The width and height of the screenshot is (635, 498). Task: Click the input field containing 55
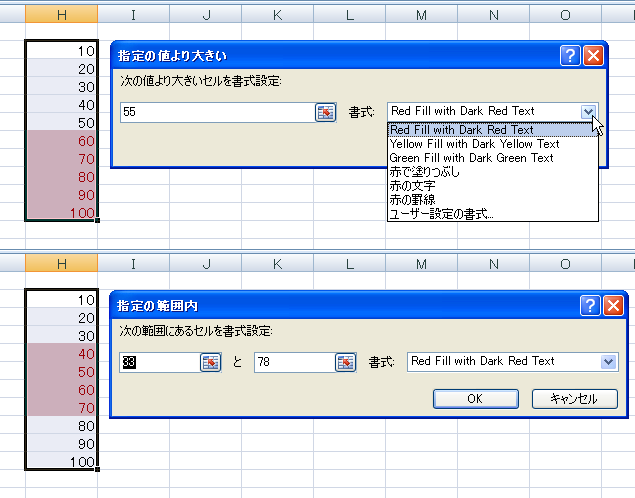[x=215, y=113]
